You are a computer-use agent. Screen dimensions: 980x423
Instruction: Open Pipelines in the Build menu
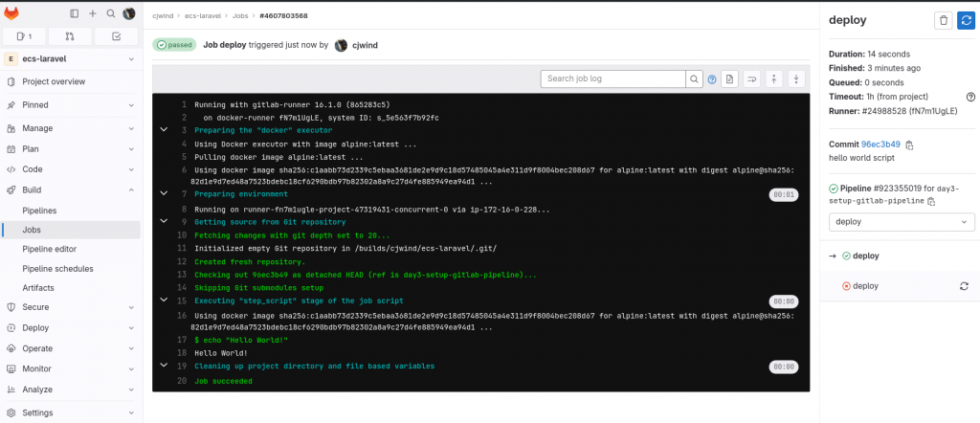tap(39, 211)
